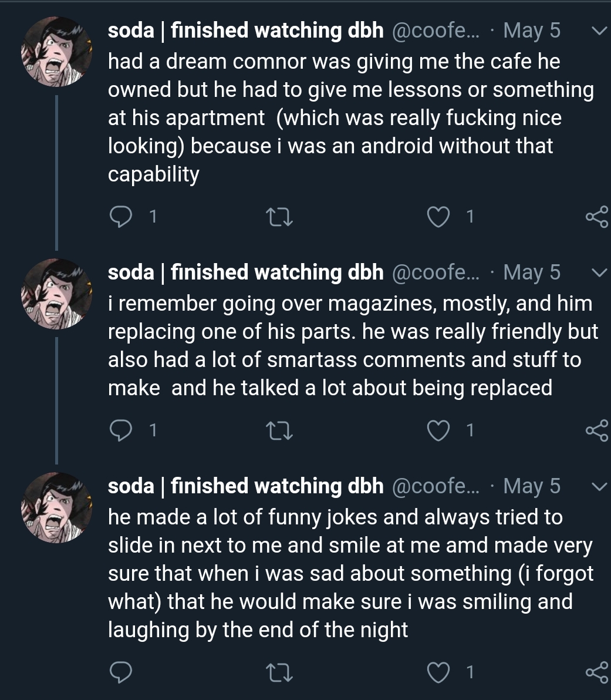
Task: Share the tweet about going over magazines
Action: point(596,431)
